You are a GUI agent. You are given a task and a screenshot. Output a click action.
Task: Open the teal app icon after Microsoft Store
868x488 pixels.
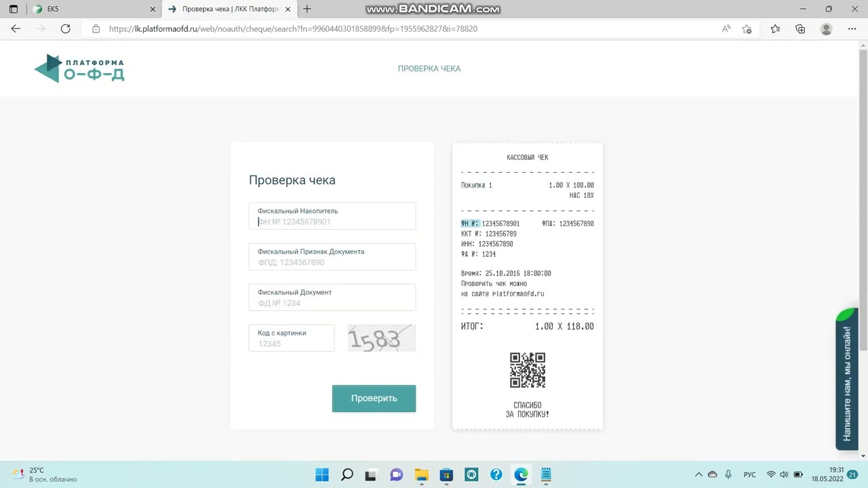tap(471, 474)
